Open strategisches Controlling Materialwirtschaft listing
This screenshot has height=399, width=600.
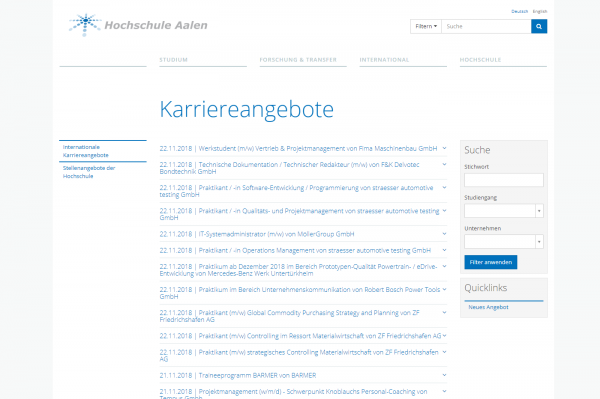click(x=299, y=356)
